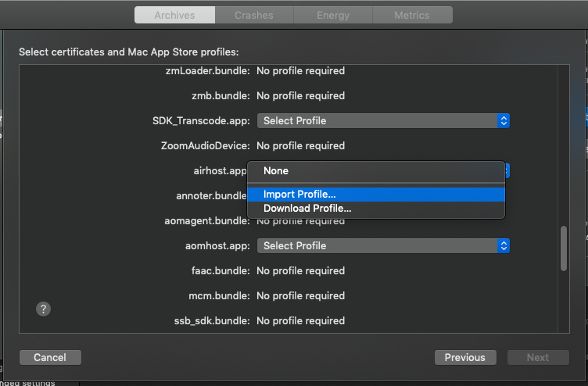Choose None from the profile menu
Viewport: 588px width, 386px height.
tap(276, 171)
